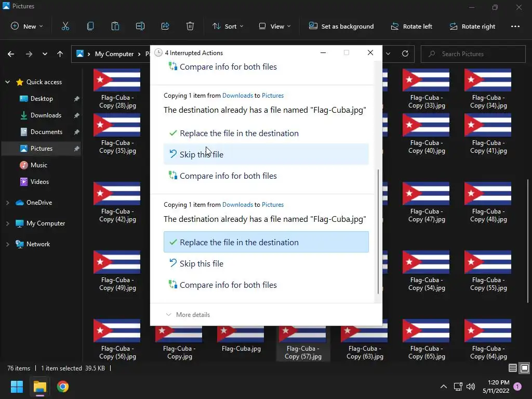Image resolution: width=532 pixels, height=399 pixels.
Task: Choose Replace the file in middle conflict
Action: point(266,134)
